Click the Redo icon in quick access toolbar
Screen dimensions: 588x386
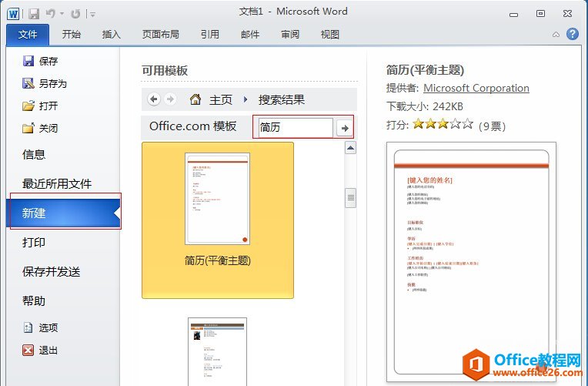(75, 14)
